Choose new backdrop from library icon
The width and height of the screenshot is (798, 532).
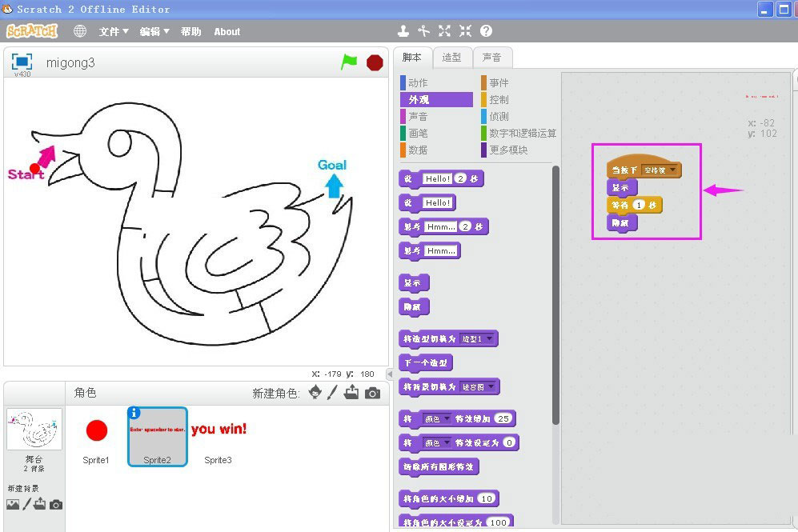13,505
